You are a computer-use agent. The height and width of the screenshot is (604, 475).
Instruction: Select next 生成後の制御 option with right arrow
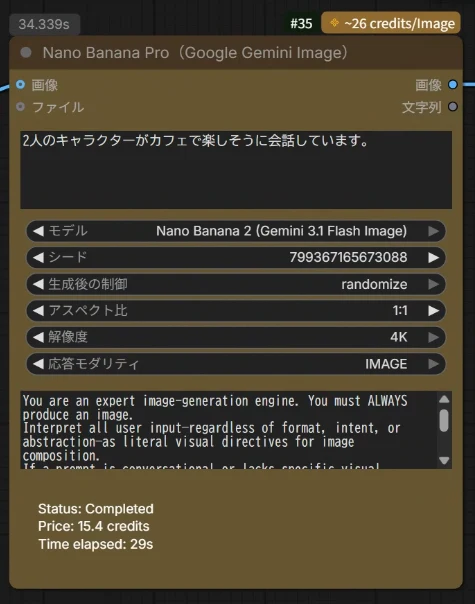tap(433, 284)
